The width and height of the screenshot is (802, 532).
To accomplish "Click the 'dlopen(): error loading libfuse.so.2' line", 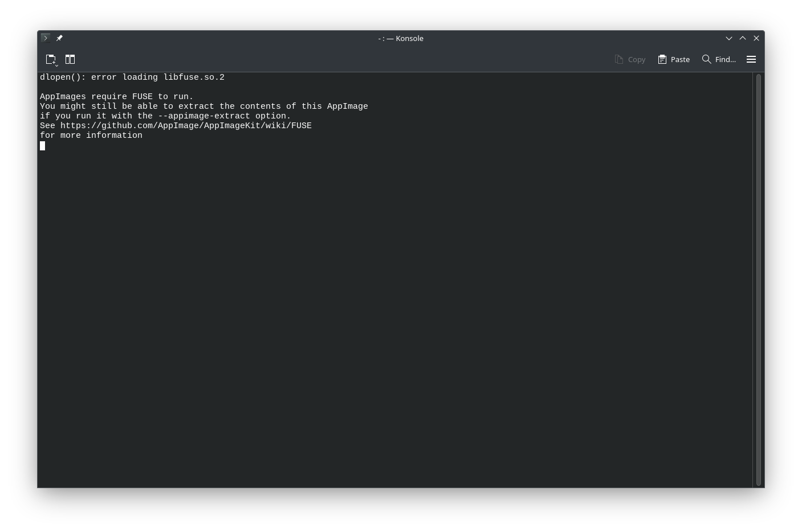I will [x=132, y=77].
